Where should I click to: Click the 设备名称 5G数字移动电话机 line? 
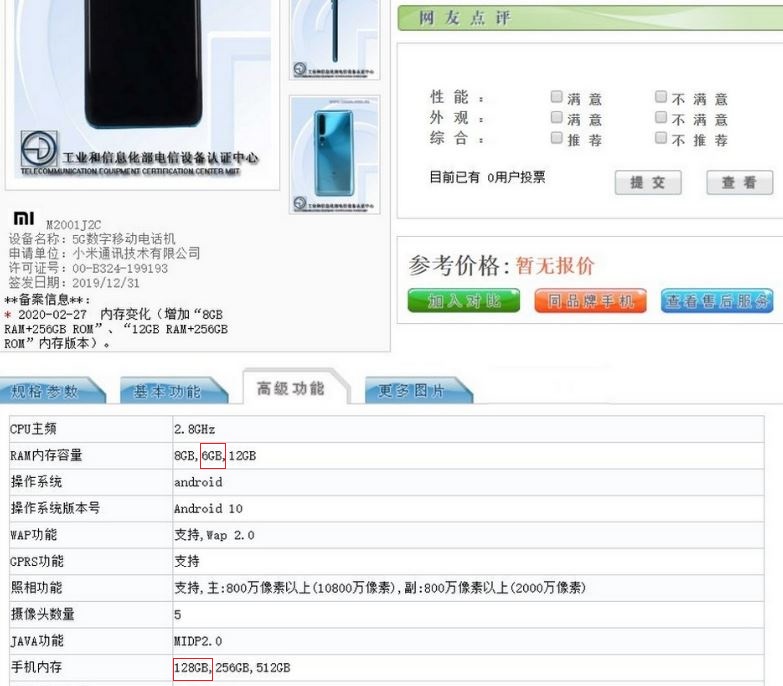point(92,239)
